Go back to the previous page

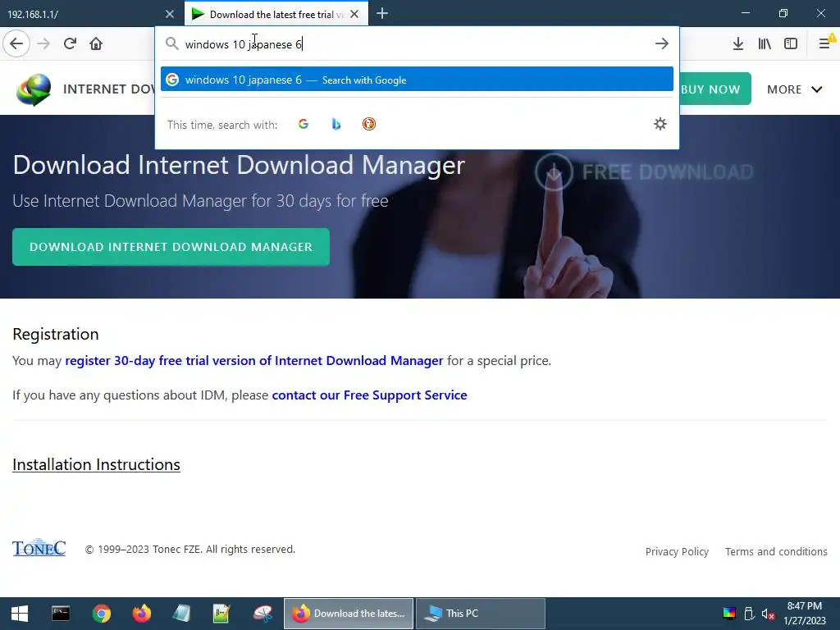point(16,43)
